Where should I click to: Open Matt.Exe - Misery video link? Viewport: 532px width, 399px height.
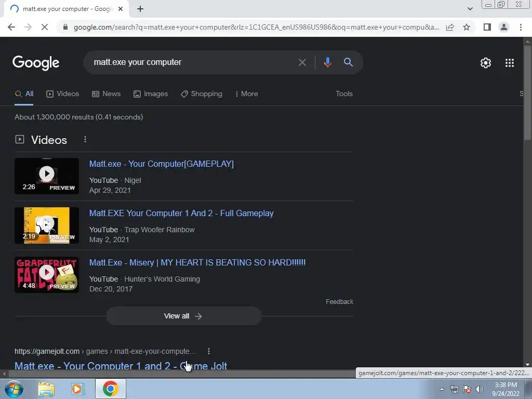point(197,262)
